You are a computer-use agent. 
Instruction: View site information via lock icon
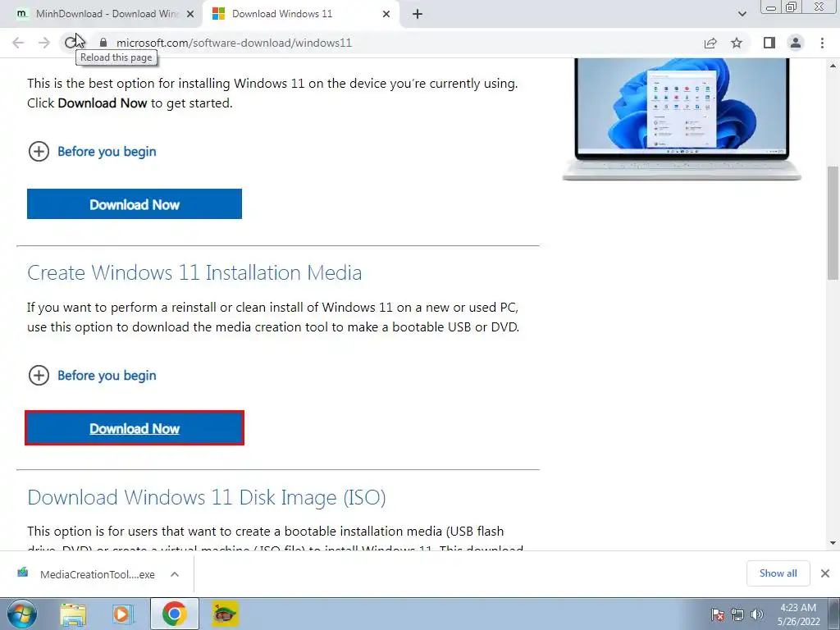point(104,43)
